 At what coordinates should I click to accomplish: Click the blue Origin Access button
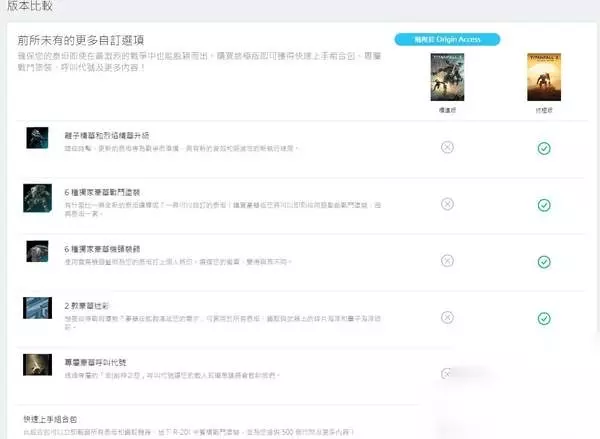click(447, 39)
